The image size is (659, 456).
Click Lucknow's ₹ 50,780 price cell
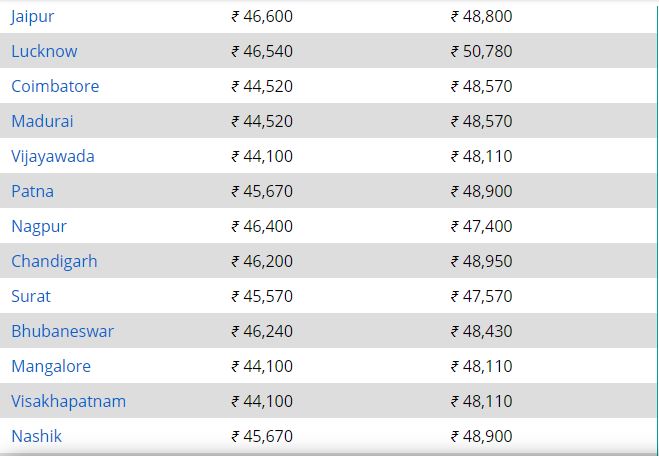(x=482, y=51)
